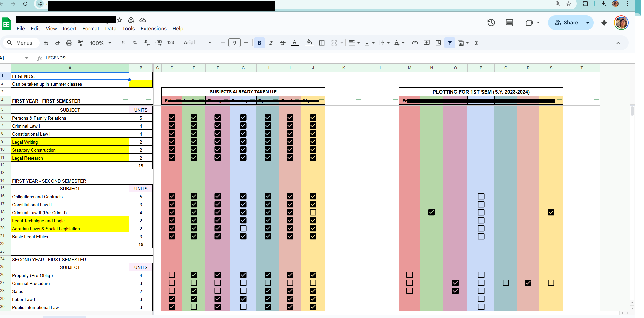Open the Edit menu
The height and width of the screenshot is (318, 644).
pyautogui.click(x=35, y=29)
